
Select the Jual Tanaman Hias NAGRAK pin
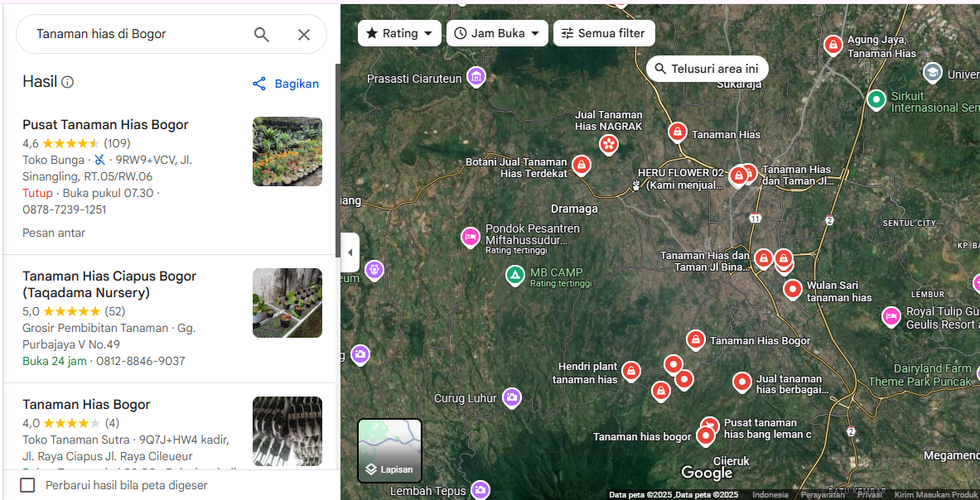pyautogui.click(x=608, y=145)
